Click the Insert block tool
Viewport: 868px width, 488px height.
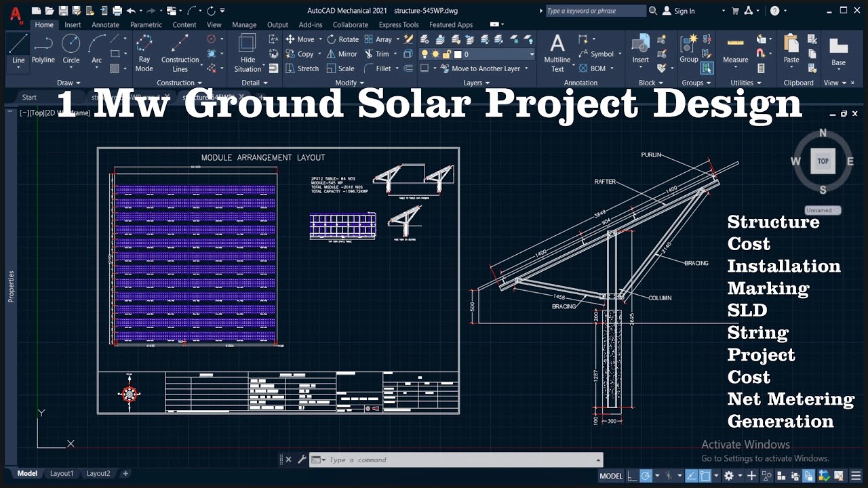641,50
